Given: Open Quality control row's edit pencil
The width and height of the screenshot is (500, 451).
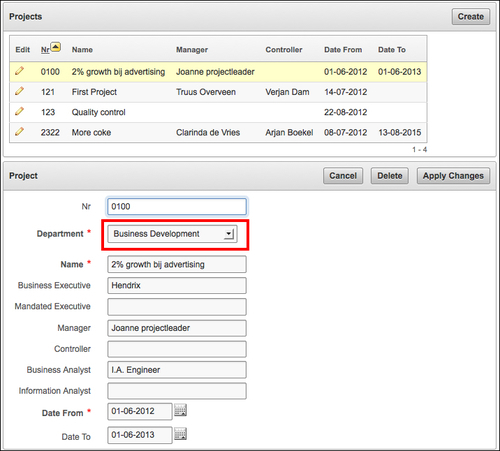Looking at the screenshot, I should click(19, 111).
